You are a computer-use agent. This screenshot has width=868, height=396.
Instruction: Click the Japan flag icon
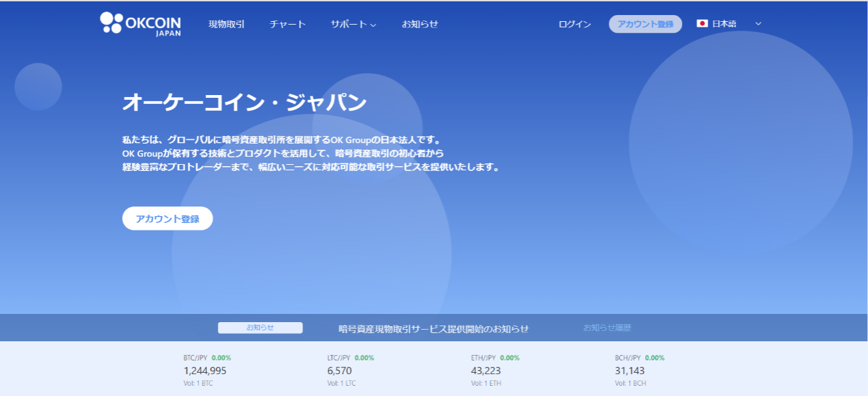click(702, 24)
